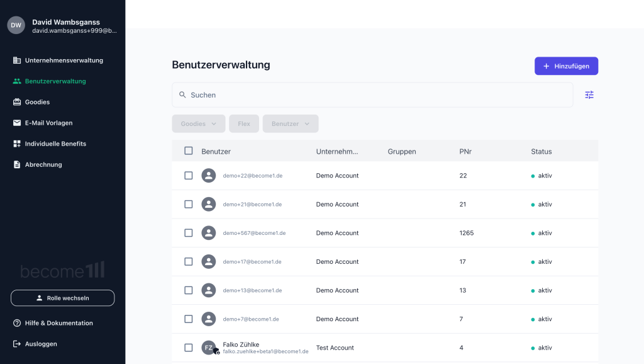Open the filter settings sliders icon
The height and width of the screenshot is (364, 644).
[589, 95]
